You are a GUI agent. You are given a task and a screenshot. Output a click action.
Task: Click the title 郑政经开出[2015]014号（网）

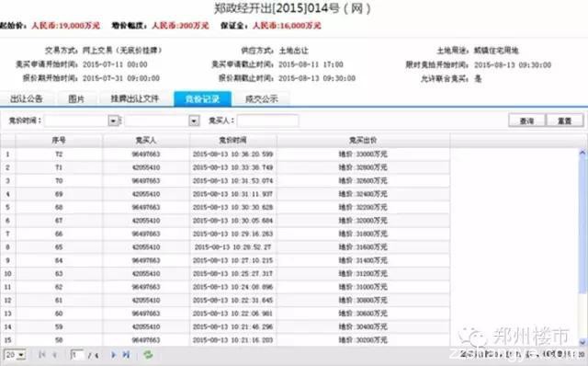(x=292, y=8)
